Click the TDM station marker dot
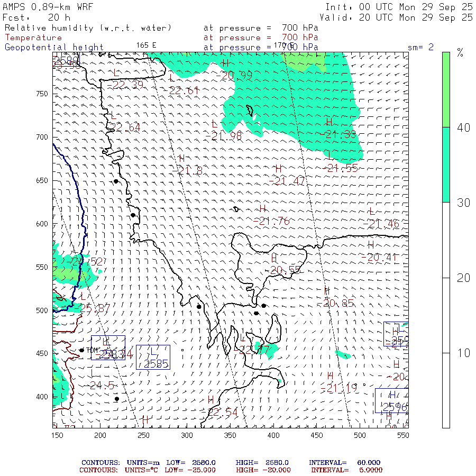This screenshot has width=476, height=476. click(81, 350)
